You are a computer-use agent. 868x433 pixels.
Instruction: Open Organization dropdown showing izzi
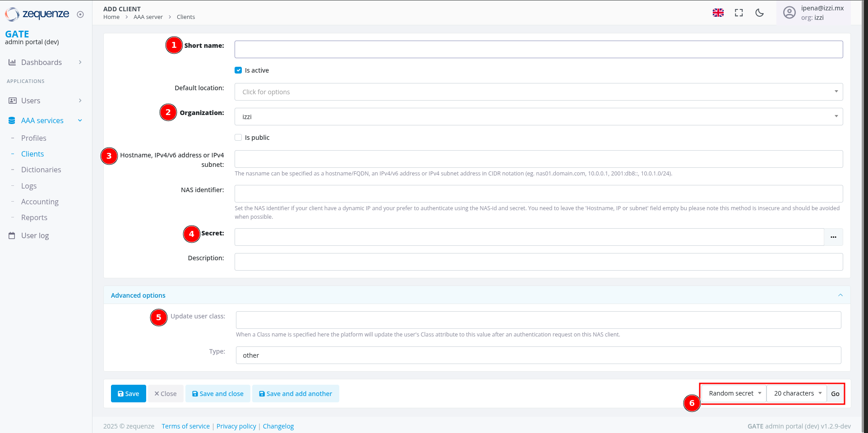(x=538, y=117)
